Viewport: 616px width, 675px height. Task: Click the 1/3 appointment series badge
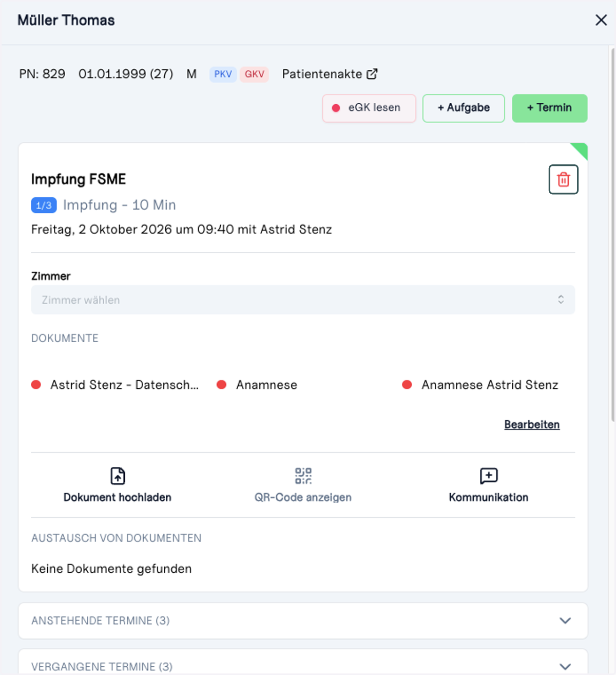coord(44,205)
